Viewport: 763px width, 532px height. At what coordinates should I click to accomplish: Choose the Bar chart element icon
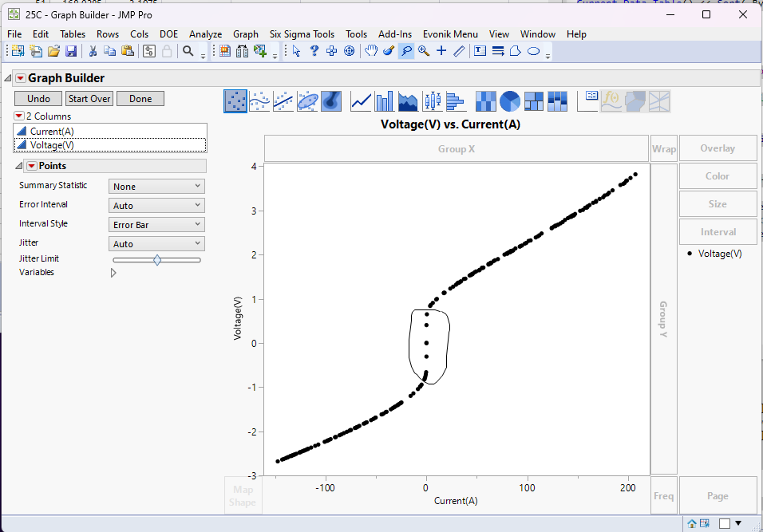point(385,101)
